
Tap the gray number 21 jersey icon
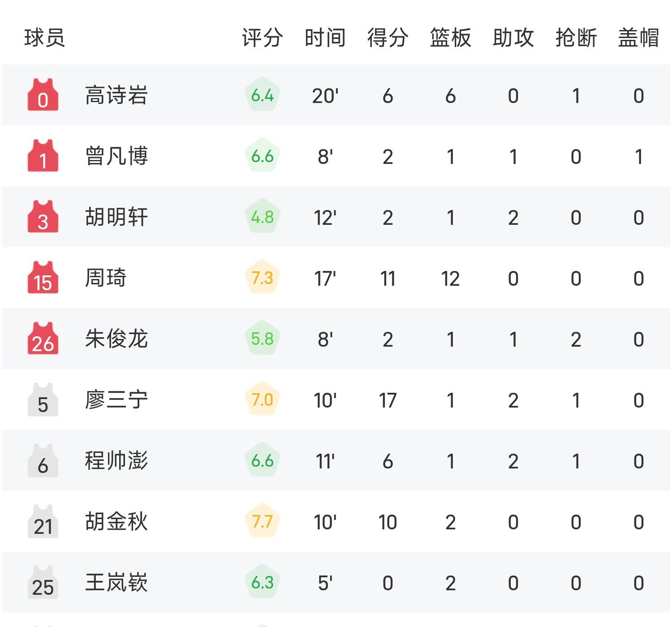coord(43,521)
